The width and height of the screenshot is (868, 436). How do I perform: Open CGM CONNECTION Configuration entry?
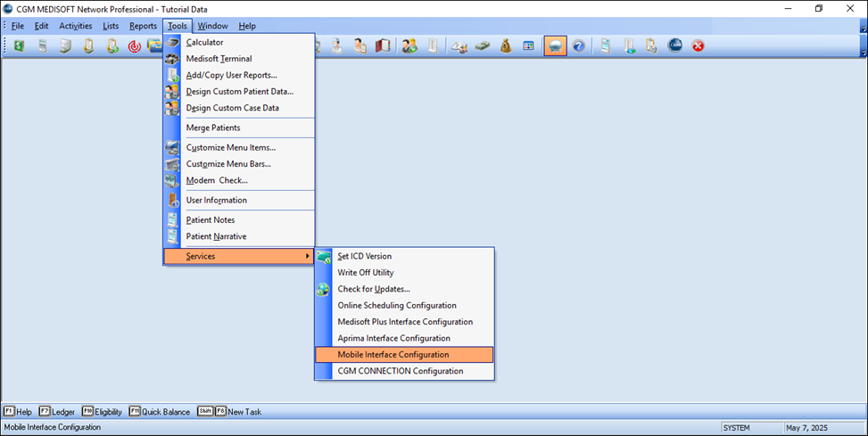pyautogui.click(x=404, y=371)
